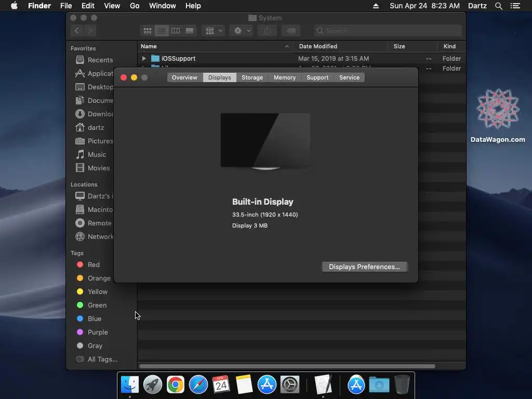Select the Yellow tag
This screenshot has height=399, width=532.
click(92, 292)
